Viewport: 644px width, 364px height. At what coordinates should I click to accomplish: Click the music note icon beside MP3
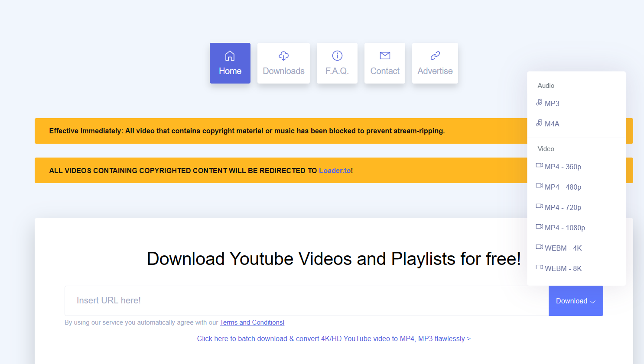tap(539, 103)
